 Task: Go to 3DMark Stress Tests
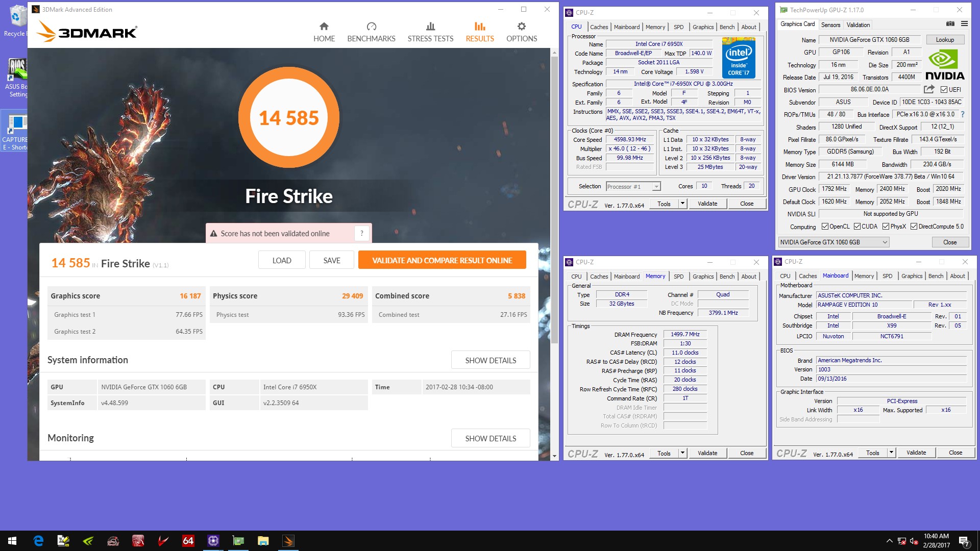click(x=430, y=32)
